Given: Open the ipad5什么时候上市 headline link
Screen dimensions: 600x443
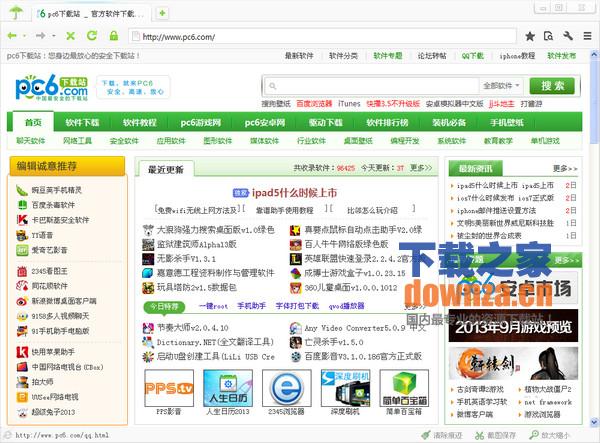Looking at the screenshot, I should (294, 193).
